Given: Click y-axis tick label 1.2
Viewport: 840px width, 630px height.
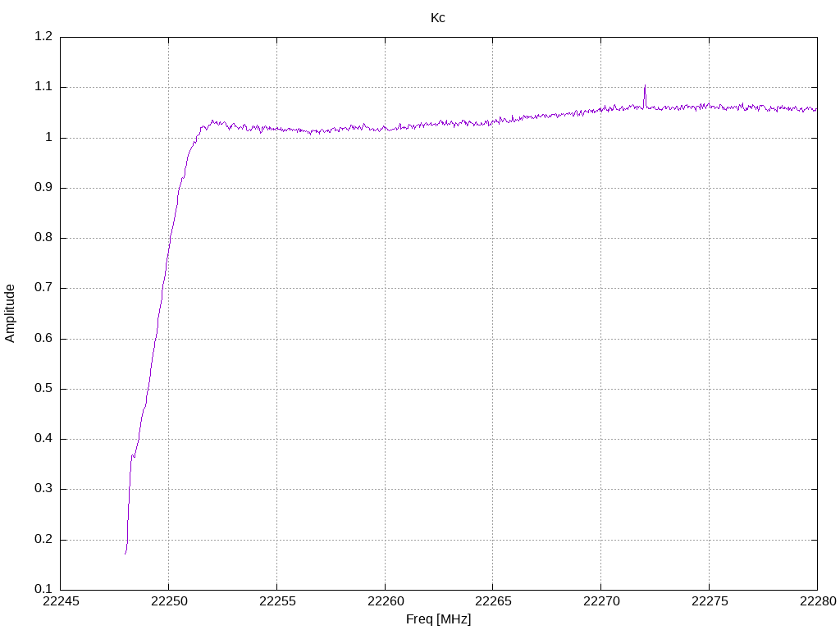Looking at the screenshot, I should [x=43, y=36].
